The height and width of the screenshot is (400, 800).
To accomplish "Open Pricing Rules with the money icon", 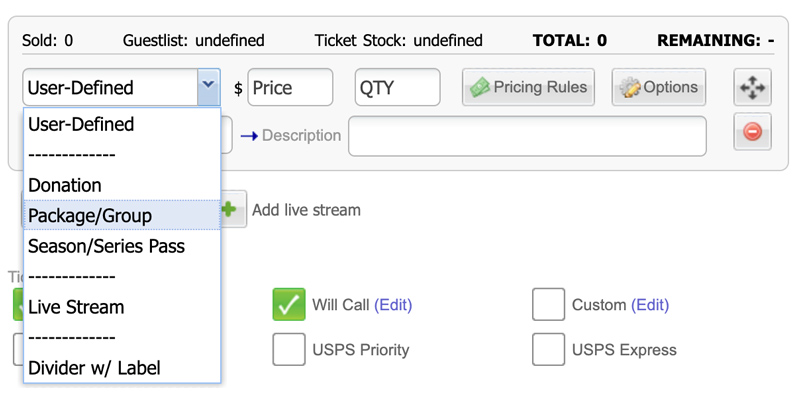I will [x=528, y=87].
